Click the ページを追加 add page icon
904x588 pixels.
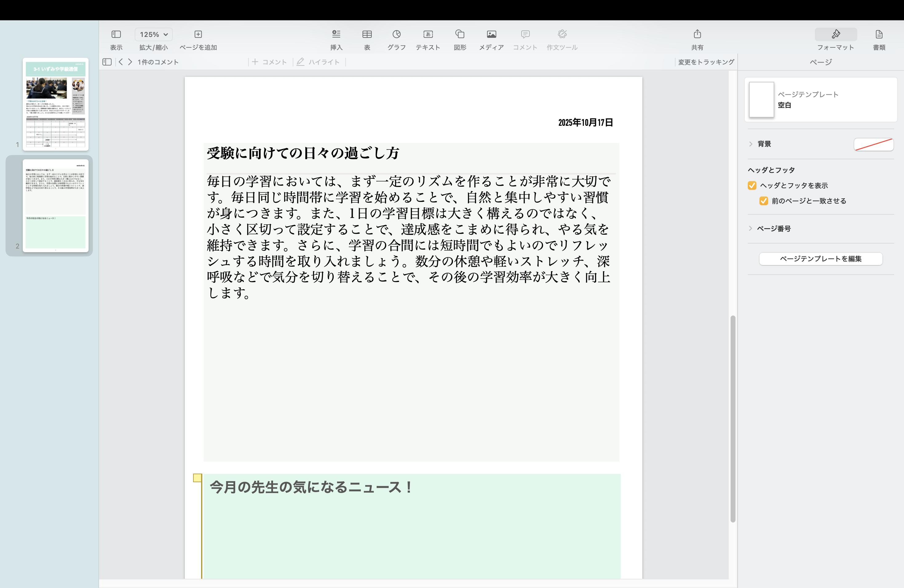tap(198, 34)
